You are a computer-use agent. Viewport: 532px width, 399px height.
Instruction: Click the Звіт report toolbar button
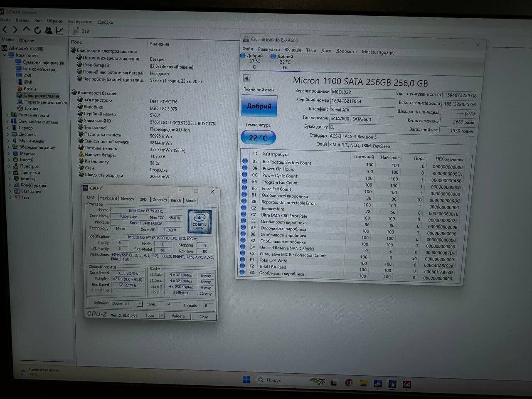pos(81,31)
